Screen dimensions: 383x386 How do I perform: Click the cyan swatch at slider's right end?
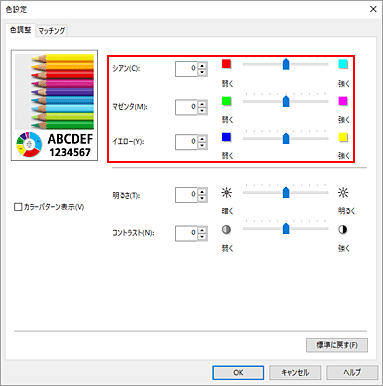pos(343,64)
